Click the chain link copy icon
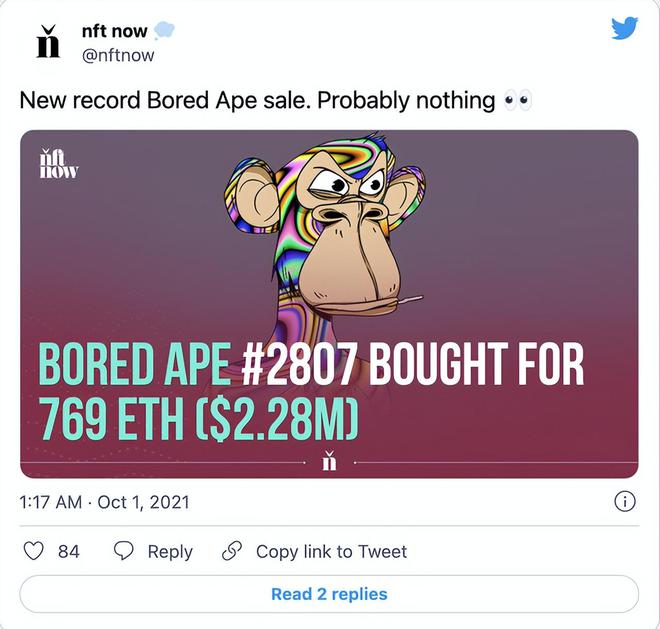The height and width of the screenshot is (629, 660). point(231,551)
